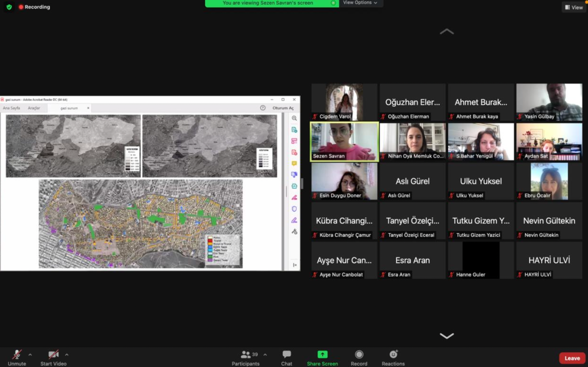
Task: Select Ulku Yuksel's participant tile
Action: pyautogui.click(x=481, y=181)
